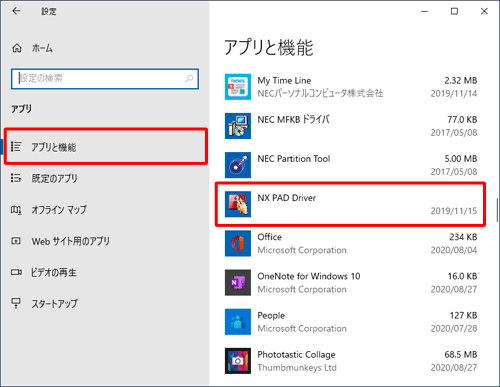Select the My Time Line entry name

tap(284, 81)
